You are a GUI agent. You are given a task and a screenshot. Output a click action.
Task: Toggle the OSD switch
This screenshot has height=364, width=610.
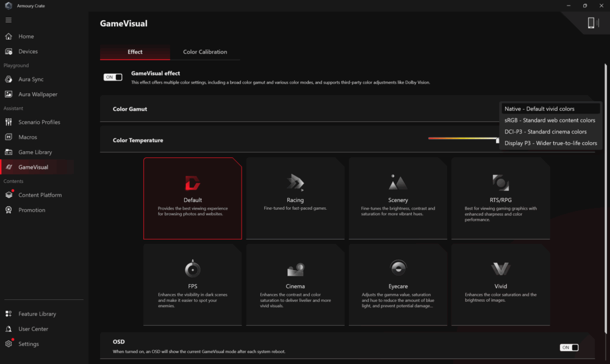(569, 348)
